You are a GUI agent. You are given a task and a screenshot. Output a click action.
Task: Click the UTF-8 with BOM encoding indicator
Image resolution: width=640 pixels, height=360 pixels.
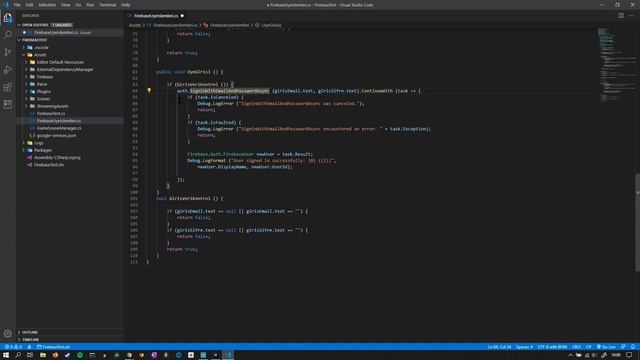pos(552,347)
